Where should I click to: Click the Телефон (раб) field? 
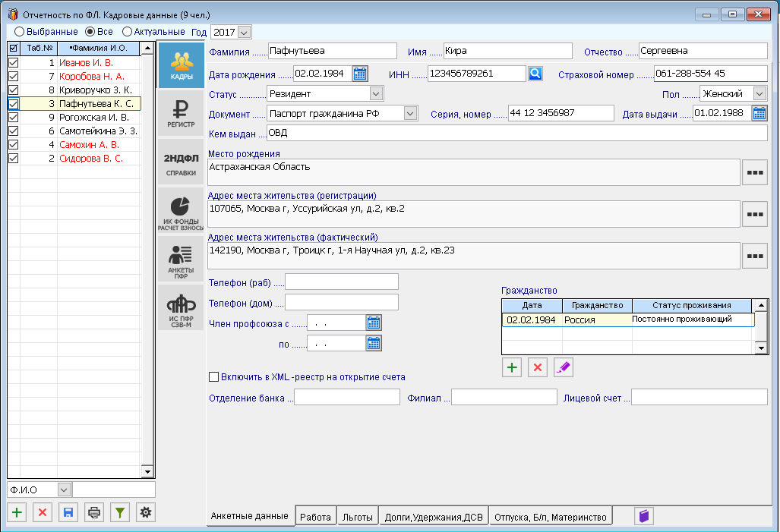point(341,282)
